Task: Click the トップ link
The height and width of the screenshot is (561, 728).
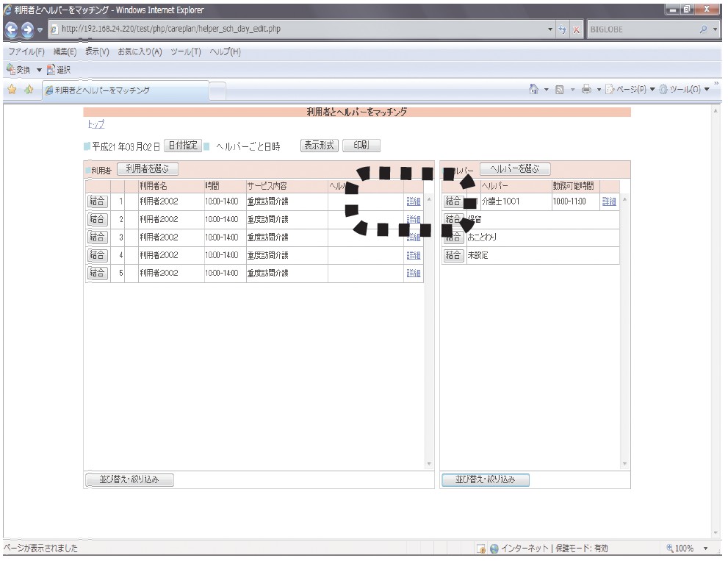Action: (x=95, y=126)
